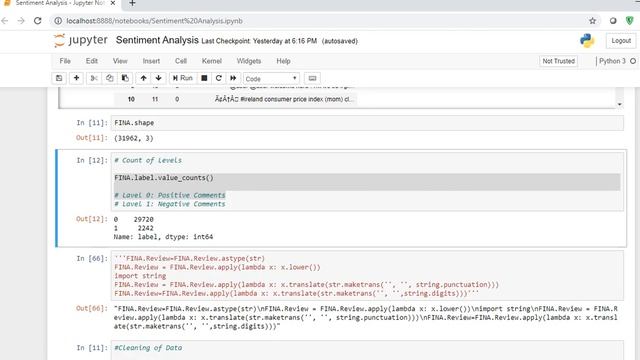Select the Sentiment Analysis browser tab
The height and width of the screenshot is (360, 640).
pos(59,3)
